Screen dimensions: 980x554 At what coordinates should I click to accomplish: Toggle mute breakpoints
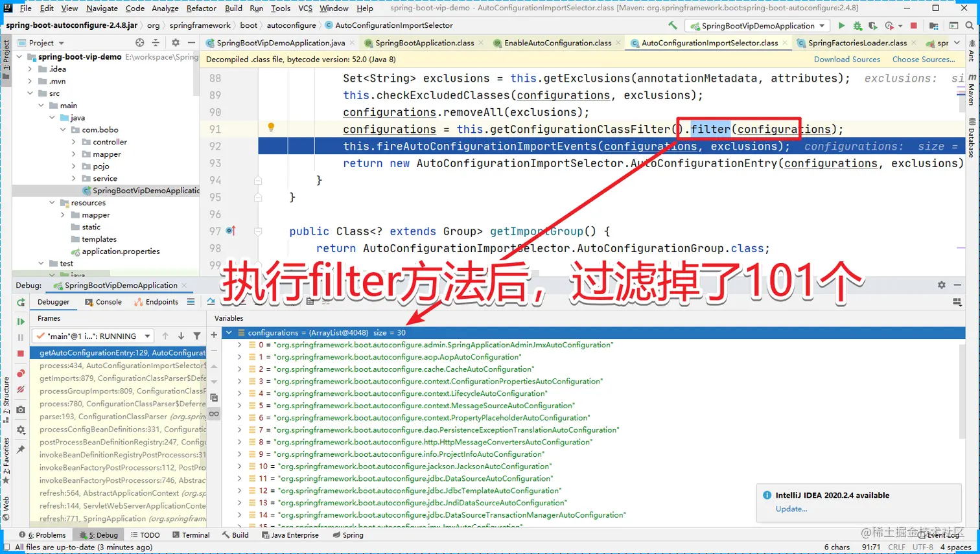point(21,389)
